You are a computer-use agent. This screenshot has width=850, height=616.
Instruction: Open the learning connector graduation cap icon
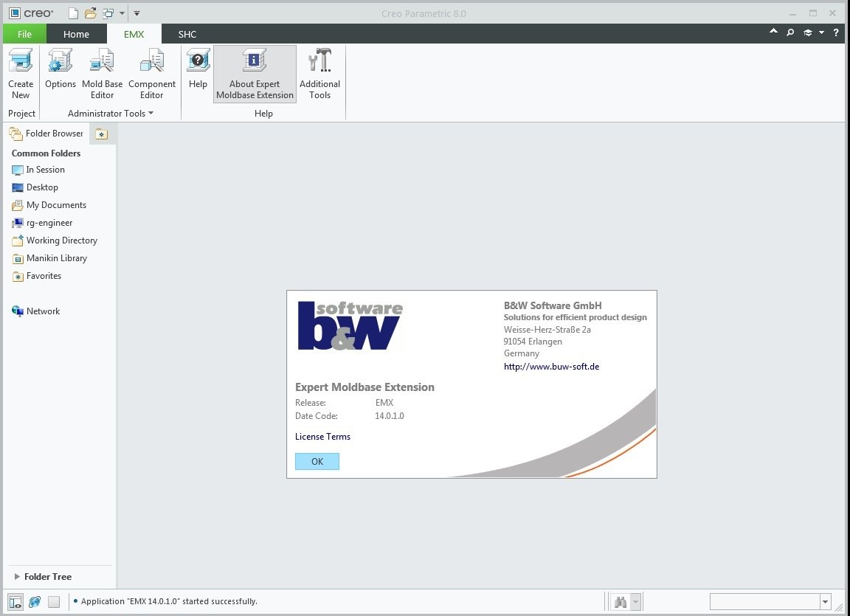[808, 32]
